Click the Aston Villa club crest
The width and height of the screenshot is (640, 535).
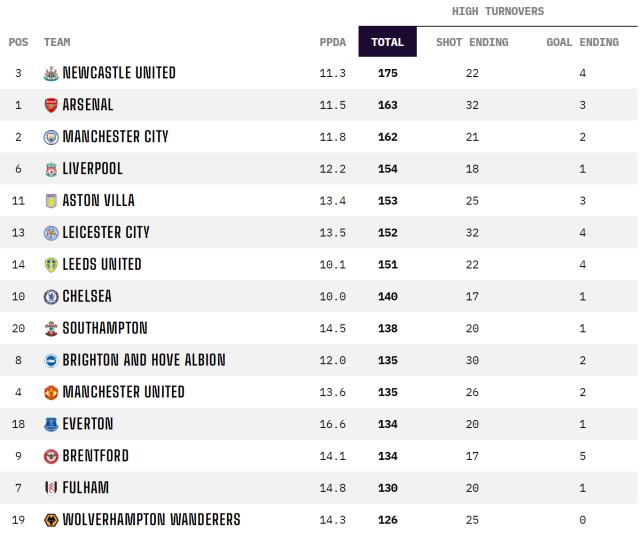click(51, 201)
